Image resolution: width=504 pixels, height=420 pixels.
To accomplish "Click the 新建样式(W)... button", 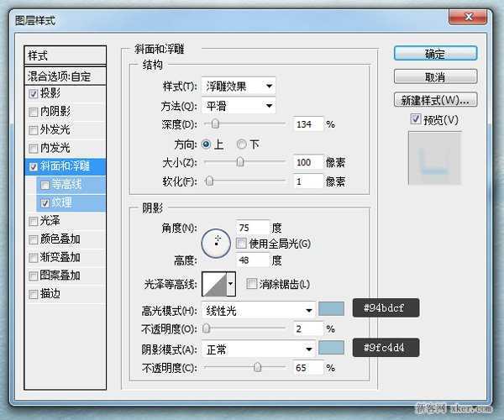I will click(x=435, y=100).
